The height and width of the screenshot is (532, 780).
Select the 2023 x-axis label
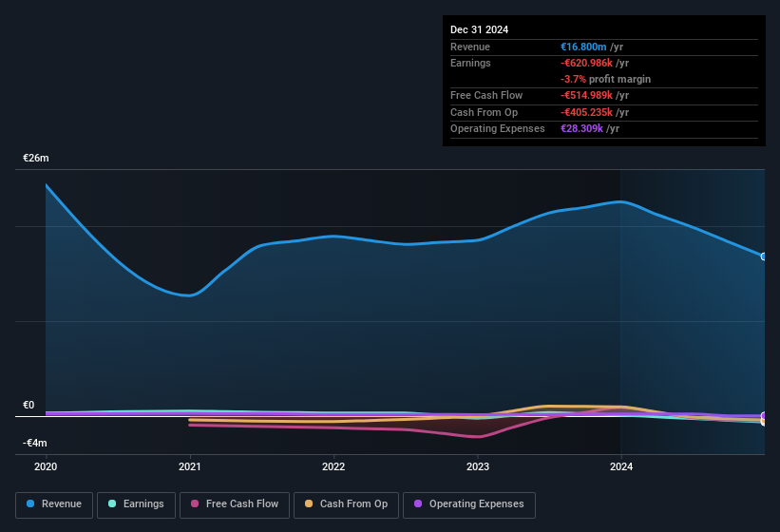pos(478,466)
